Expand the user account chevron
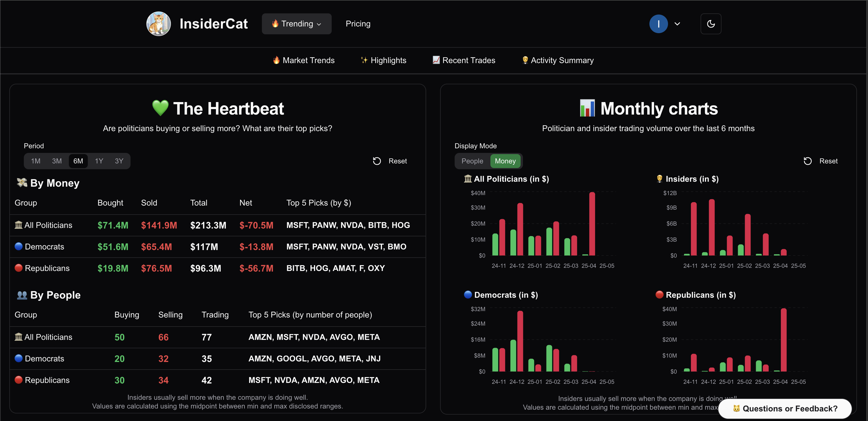Viewport: 868px width, 421px height. tap(677, 24)
